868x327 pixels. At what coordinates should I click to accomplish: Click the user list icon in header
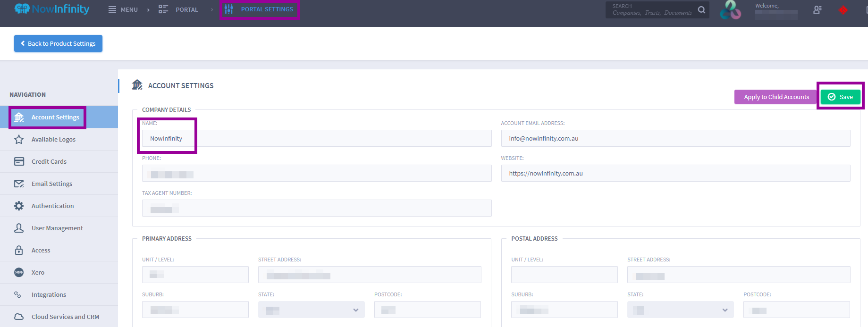point(817,9)
